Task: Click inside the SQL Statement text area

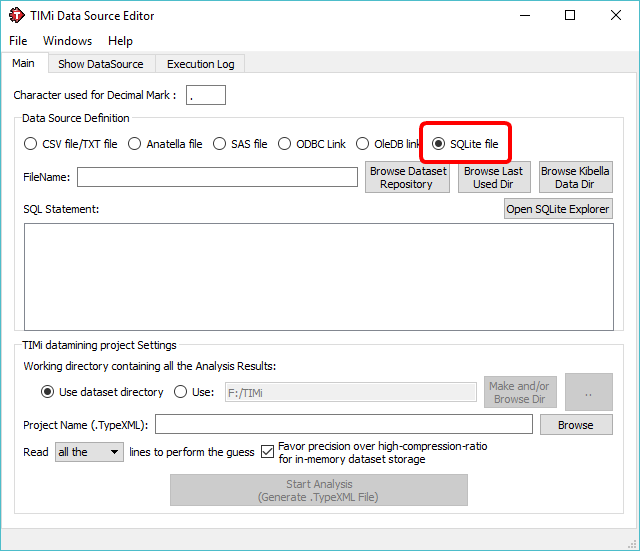Action: [319, 277]
